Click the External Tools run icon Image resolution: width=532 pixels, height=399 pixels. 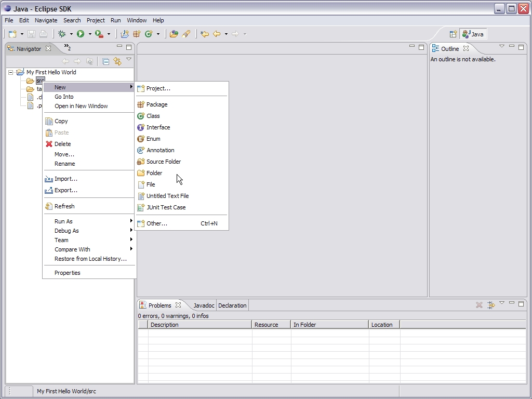pos(99,34)
